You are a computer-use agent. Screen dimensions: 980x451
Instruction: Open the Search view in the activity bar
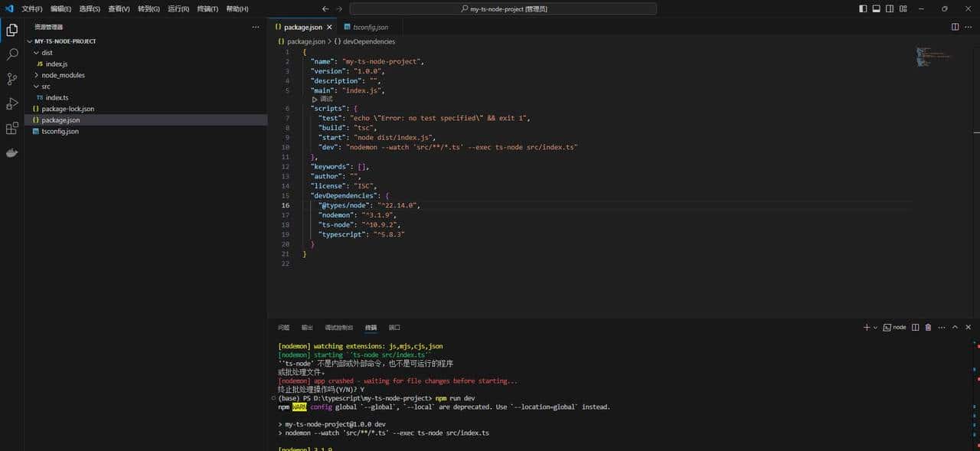pyautogui.click(x=11, y=54)
